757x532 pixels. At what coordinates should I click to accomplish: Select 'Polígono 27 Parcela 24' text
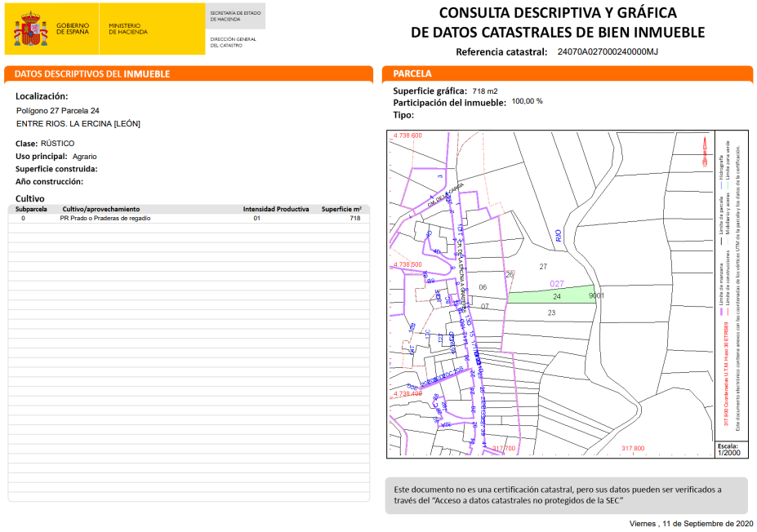pyautogui.click(x=57, y=111)
